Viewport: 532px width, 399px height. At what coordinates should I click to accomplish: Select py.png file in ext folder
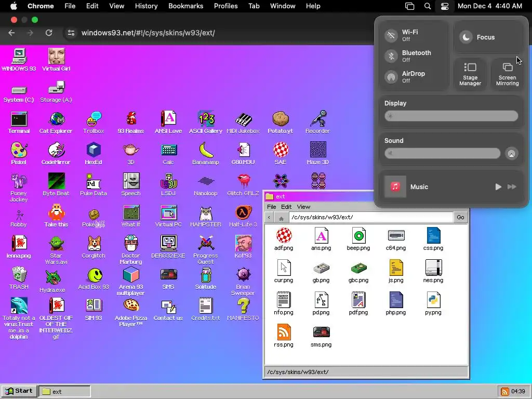click(433, 304)
